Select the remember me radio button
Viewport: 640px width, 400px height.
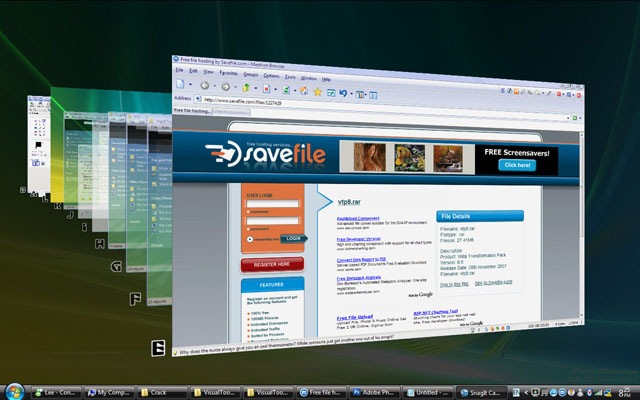[250, 239]
